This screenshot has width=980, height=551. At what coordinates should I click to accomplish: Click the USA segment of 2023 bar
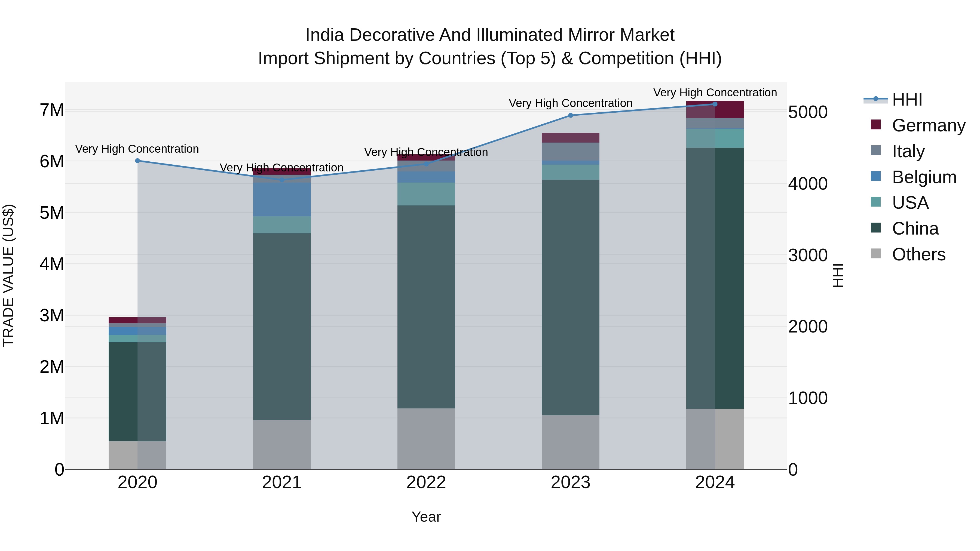[571, 172]
